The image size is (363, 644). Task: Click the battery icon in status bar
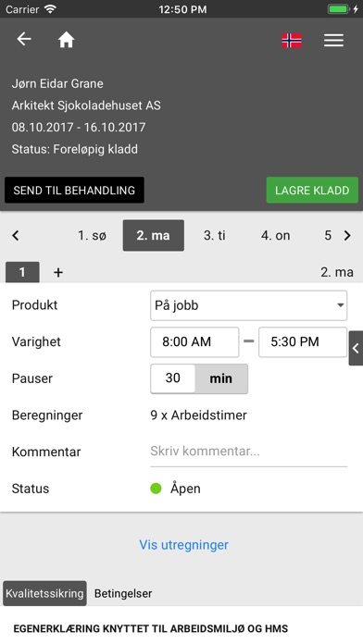[338, 9]
